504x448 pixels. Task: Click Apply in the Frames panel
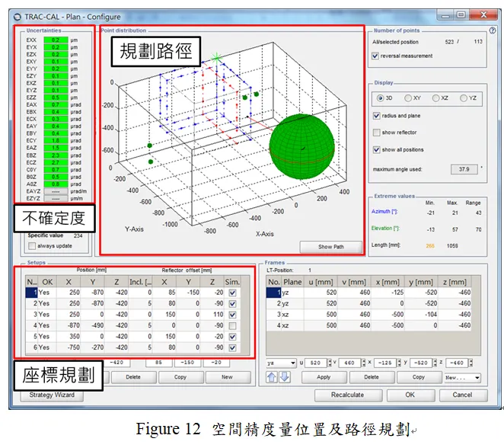[324, 377]
